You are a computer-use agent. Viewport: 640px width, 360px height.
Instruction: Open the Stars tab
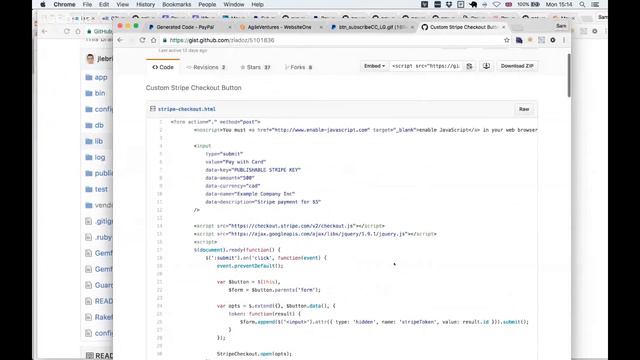coord(255,67)
